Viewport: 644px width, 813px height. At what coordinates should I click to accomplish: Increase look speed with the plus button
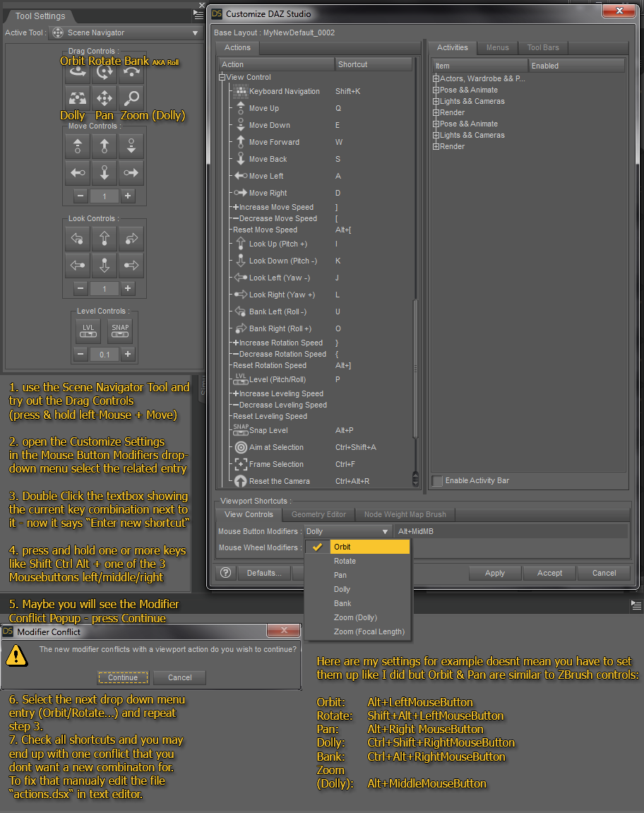point(128,288)
